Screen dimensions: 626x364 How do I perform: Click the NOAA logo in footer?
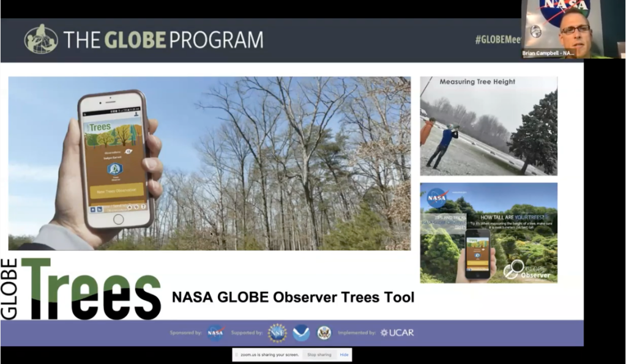301,333
